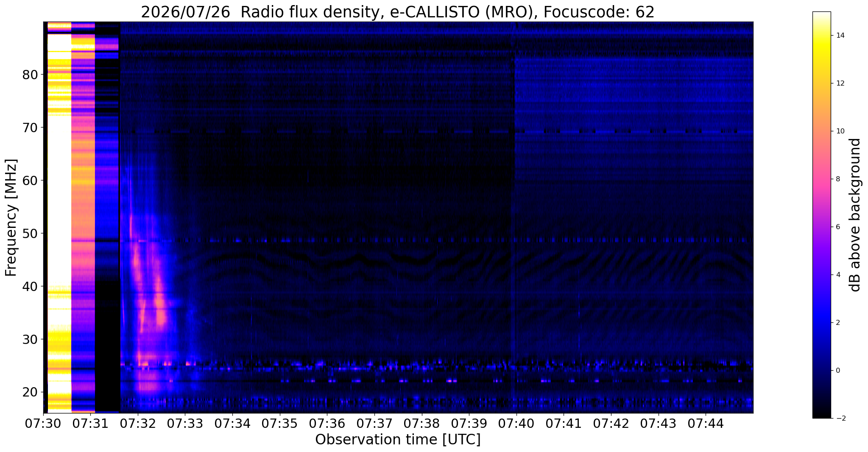Click the dB above background colorbar label

coord(855,215)
